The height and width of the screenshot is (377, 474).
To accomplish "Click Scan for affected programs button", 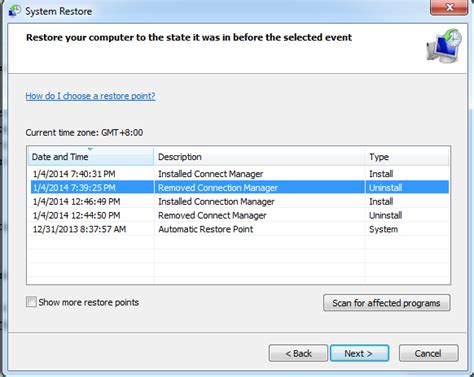I will click(x=387, y=303).
